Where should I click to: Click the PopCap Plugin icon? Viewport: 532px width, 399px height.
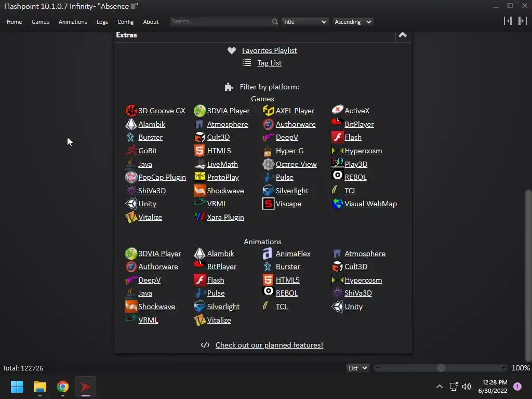tap(131, 177)
